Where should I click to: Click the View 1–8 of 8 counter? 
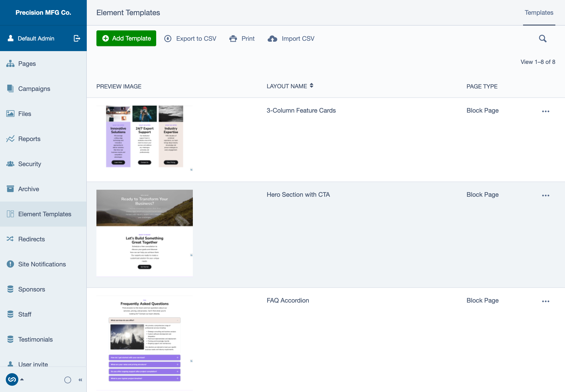pos(538,62)
